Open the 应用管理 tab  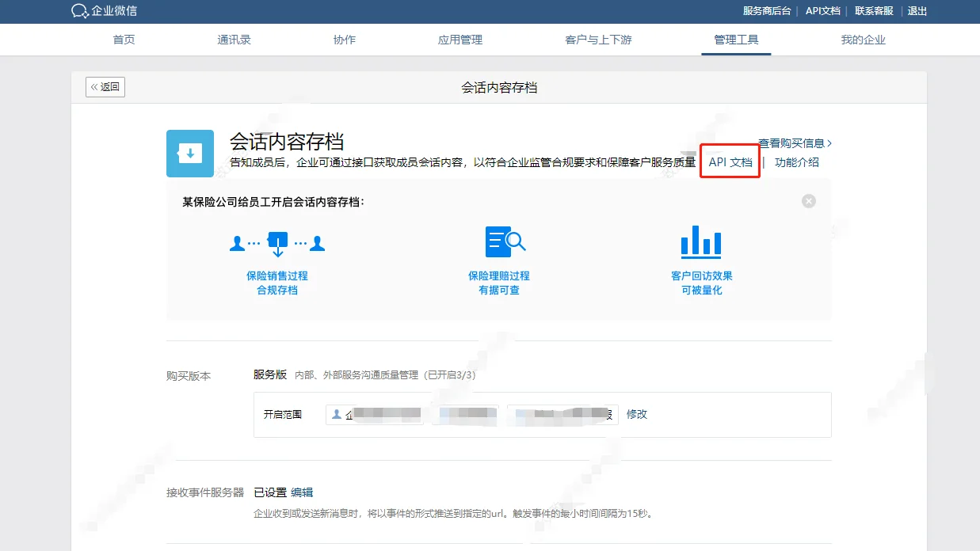[x=460, y=40]
